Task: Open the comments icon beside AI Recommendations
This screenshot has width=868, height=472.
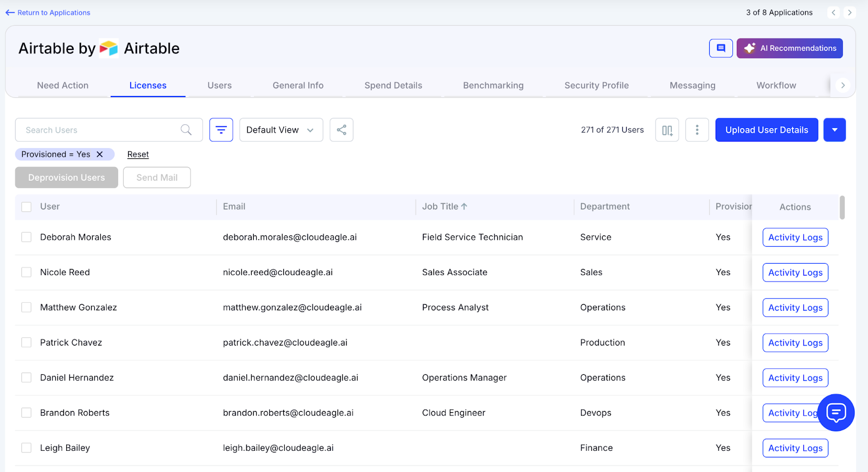Action: 721,48
